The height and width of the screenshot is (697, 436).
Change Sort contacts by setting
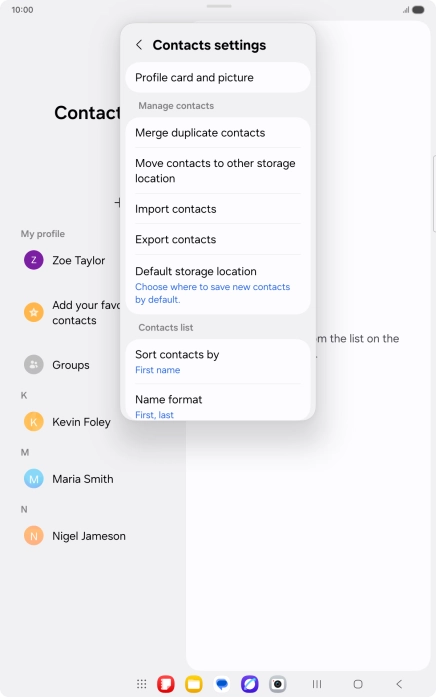point(218,361)
